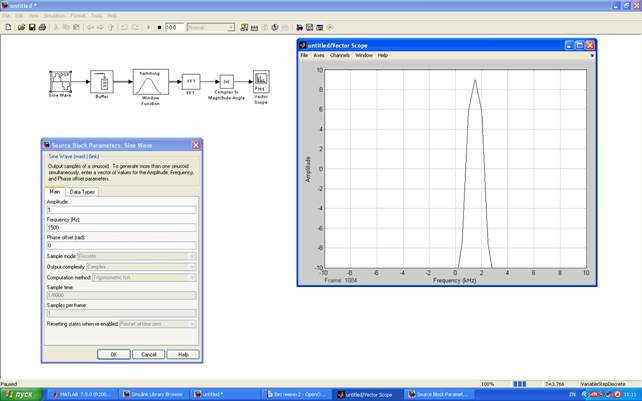642x401 pixels.
Task: Open the Channels menu in Vector Scope
Action: tap(340, 55)
